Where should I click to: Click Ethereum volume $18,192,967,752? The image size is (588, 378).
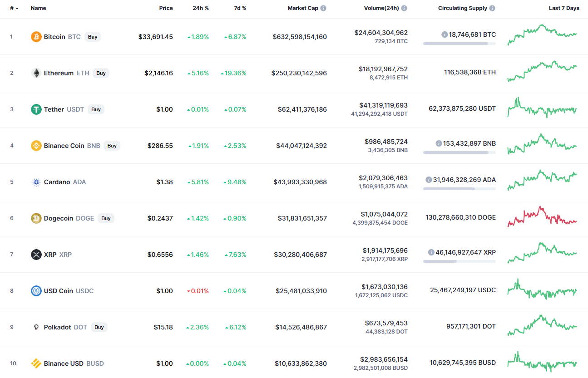[383, 69]
